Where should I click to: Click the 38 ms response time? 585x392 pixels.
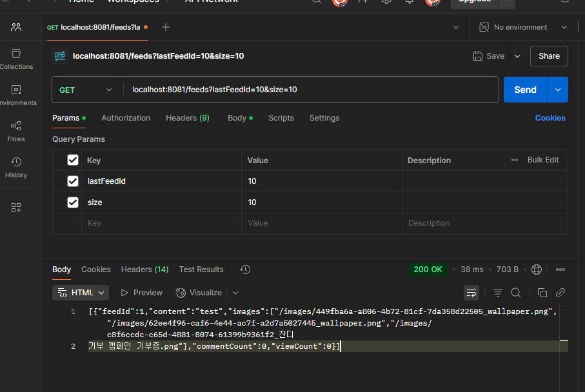click(471, 269)
